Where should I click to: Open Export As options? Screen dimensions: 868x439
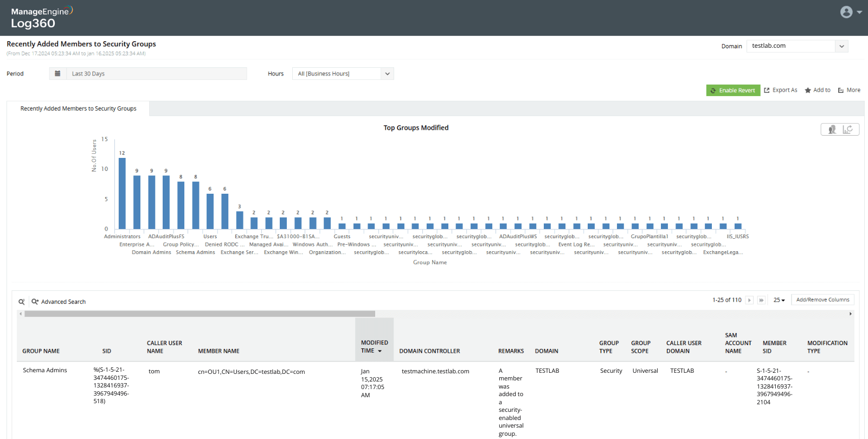tap(781, 90)
